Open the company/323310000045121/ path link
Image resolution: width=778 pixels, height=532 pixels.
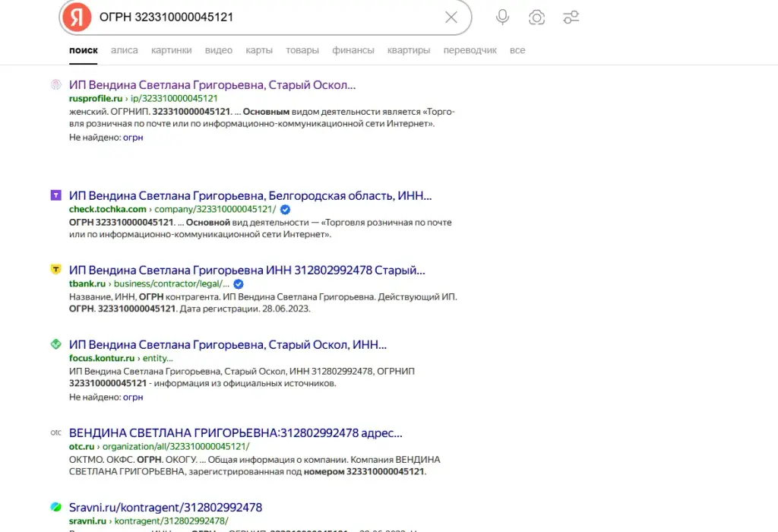pyautogui.click(x=215, y=209)
